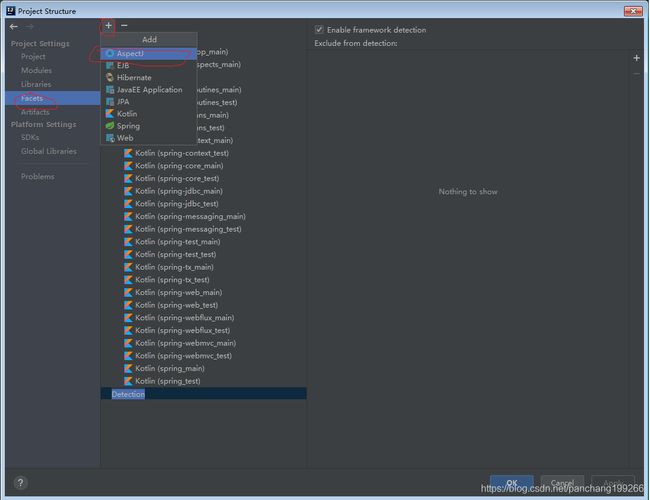Close the Project Structure dialog

[x=633, y=11]
